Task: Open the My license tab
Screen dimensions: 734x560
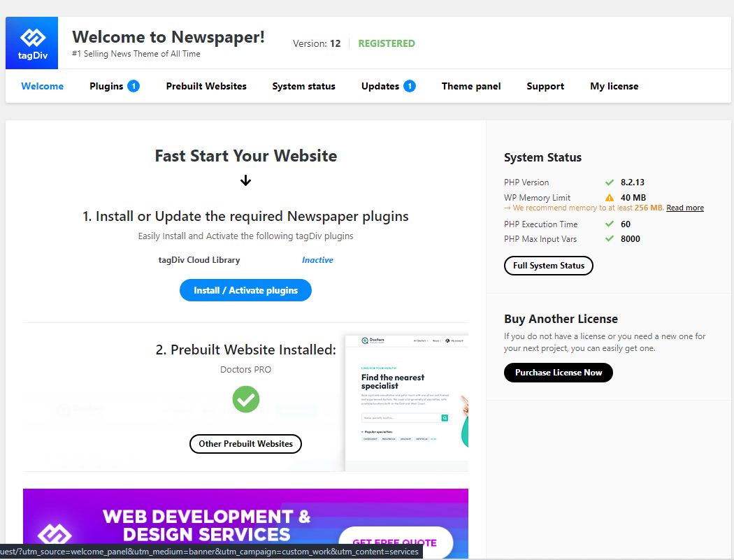Action: pyautogui.click(x=614, y=86)
